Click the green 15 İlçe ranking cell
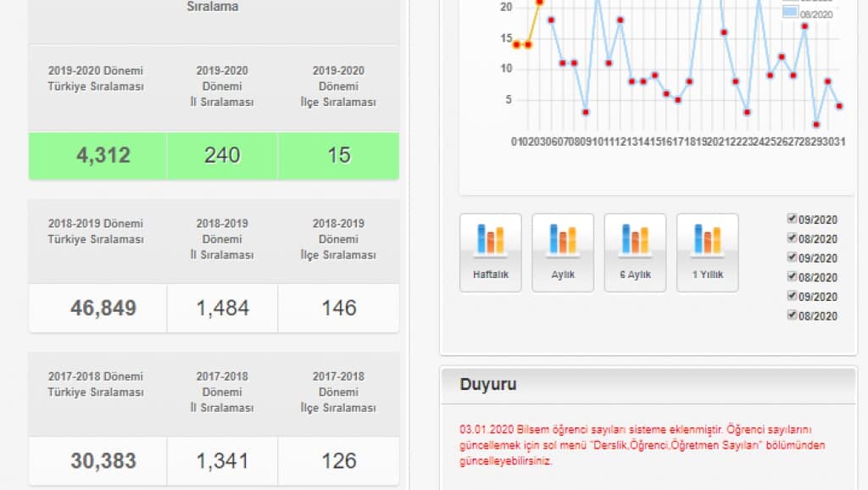Screen dimensions: 868x490 pos(338,155)
